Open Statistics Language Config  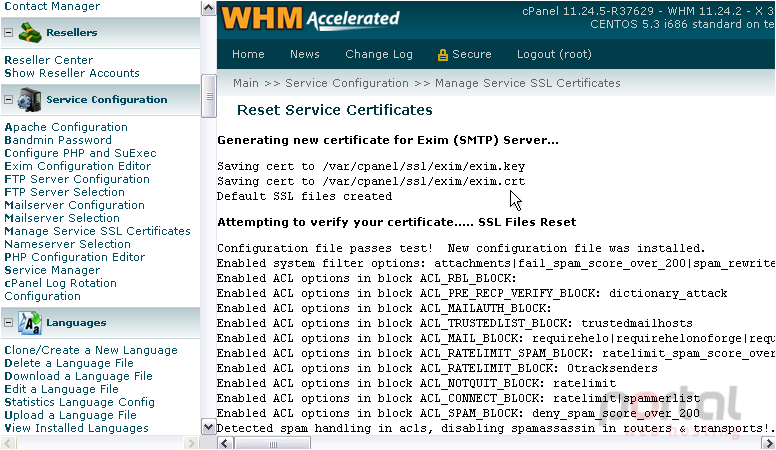[79, 402]
